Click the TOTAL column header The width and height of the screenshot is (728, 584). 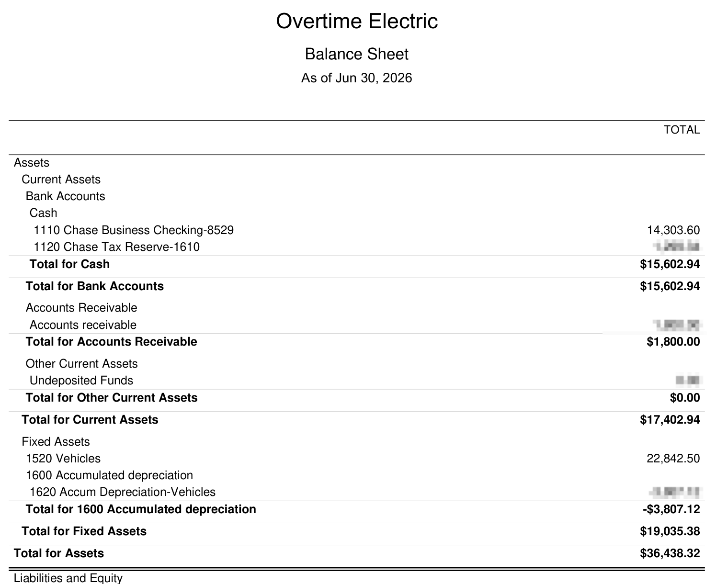click(682, 130)
